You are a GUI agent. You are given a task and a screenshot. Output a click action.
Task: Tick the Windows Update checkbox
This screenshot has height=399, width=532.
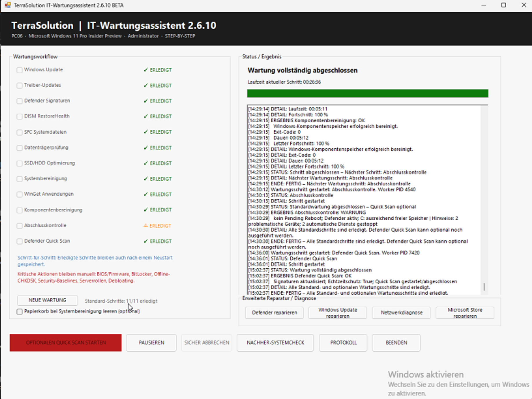click(x=19, y=70)
